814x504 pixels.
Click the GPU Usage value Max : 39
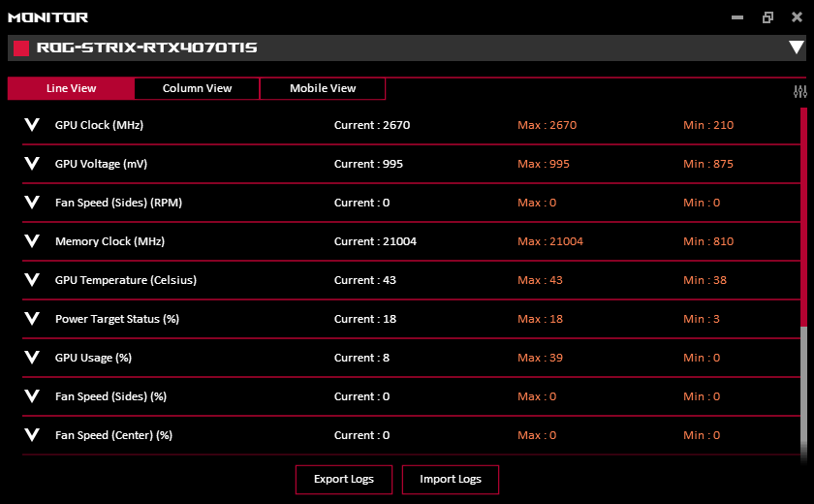pyautogui.click(x=540, y=358)
